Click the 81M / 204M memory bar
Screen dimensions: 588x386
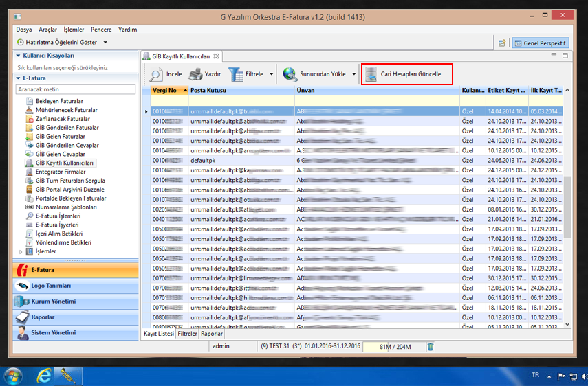[x=395, y=347]
